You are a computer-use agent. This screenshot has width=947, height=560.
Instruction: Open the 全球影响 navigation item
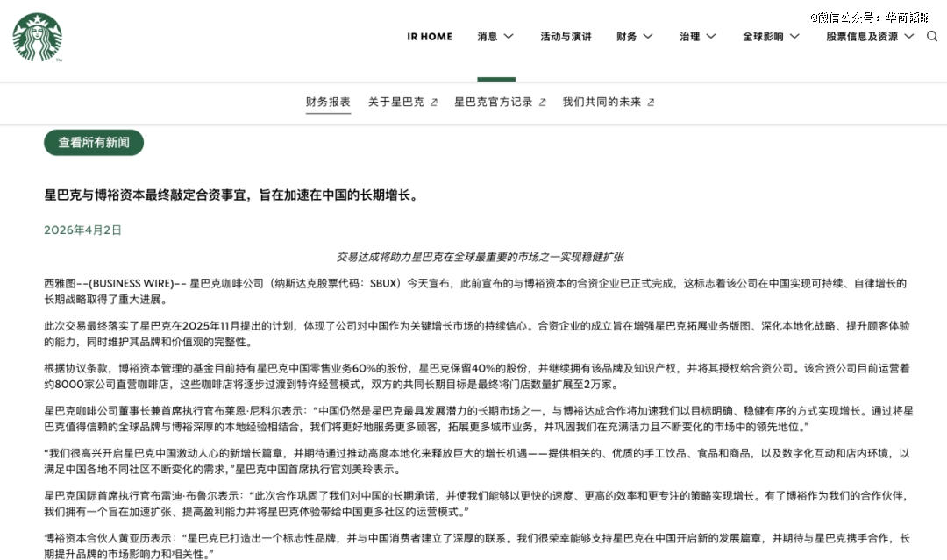pyautogui.click(x=763, y=36)
